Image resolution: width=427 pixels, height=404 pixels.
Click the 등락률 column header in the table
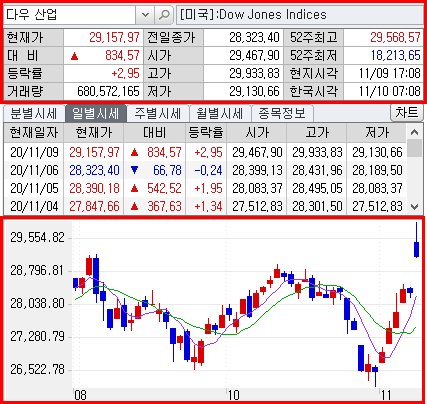[x=206, y=133]
